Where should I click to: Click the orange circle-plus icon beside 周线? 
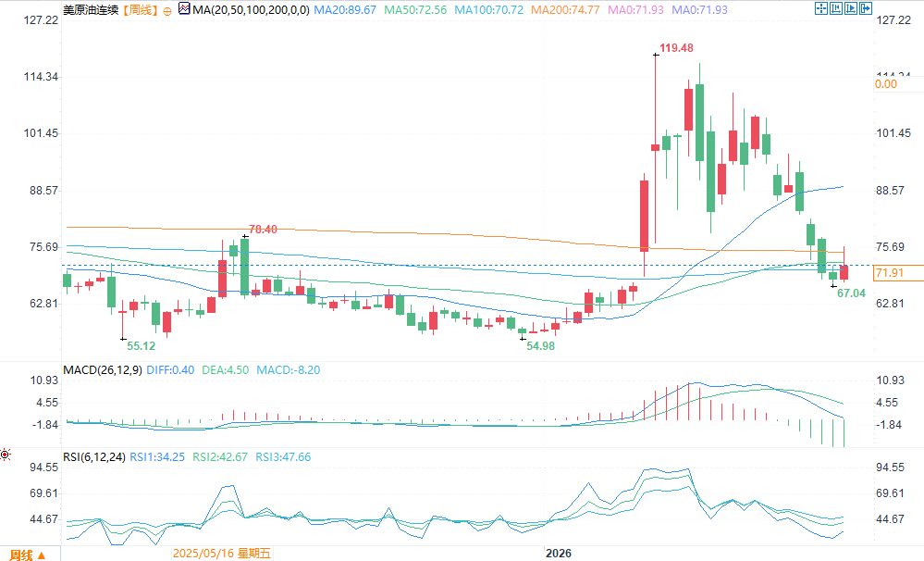[x=167, y=10]
